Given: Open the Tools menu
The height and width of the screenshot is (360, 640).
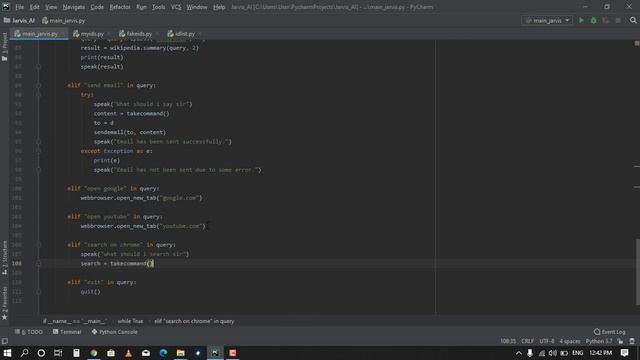Looking at the screenshot, I should click(158, 7).
